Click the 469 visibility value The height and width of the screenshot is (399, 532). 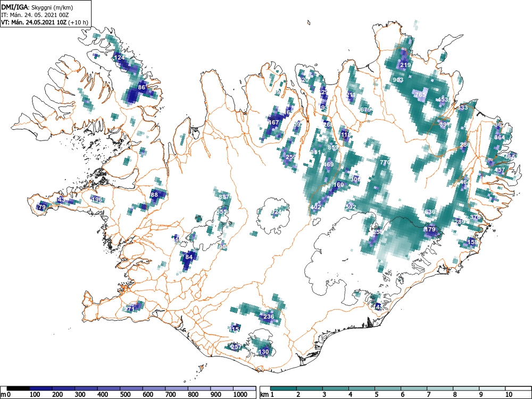328,164
